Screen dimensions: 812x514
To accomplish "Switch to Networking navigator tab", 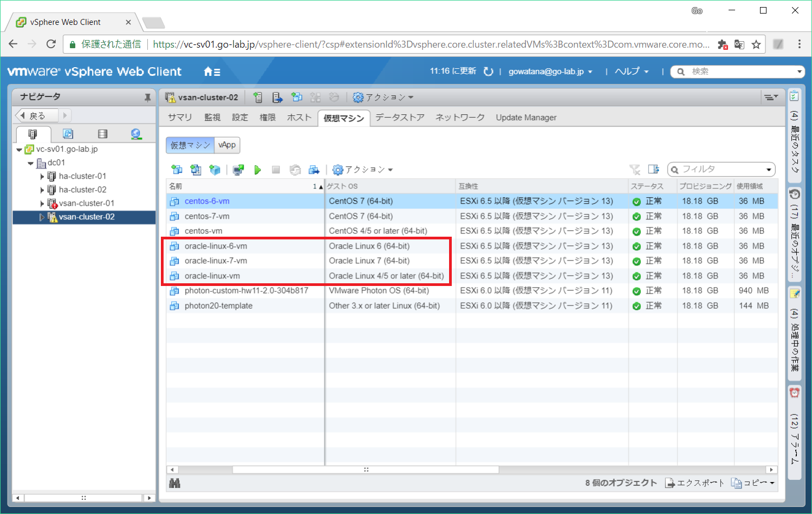I will [x=136, y=134].
